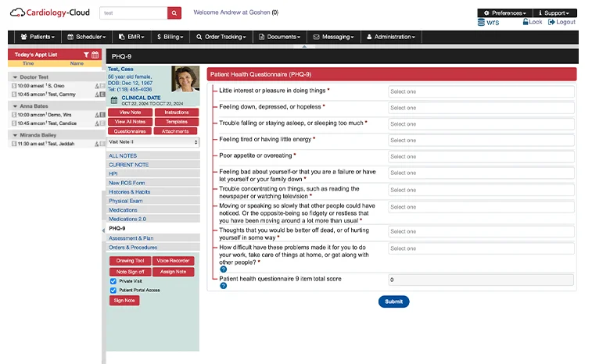Open the appointment list filter icon
Image resolution: width=592 pixels, height=364 pixels.
pyautogui.click(x=86, y=55)
